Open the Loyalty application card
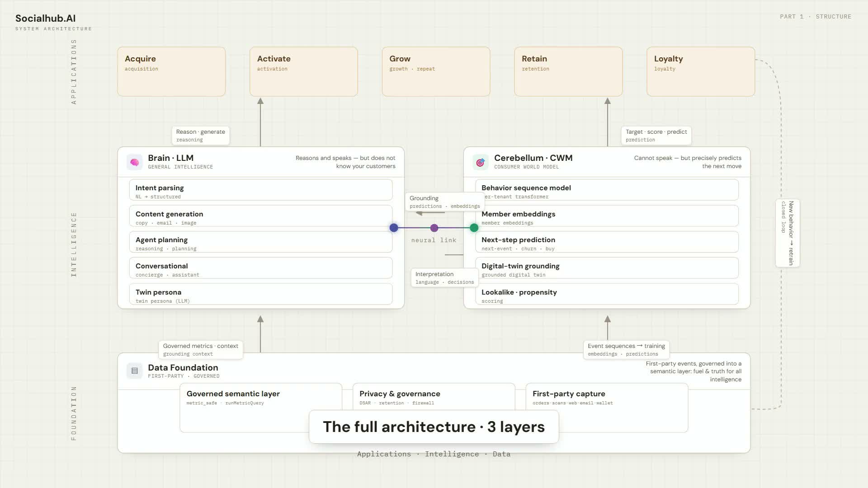868x488 pixels. (701, 71)
